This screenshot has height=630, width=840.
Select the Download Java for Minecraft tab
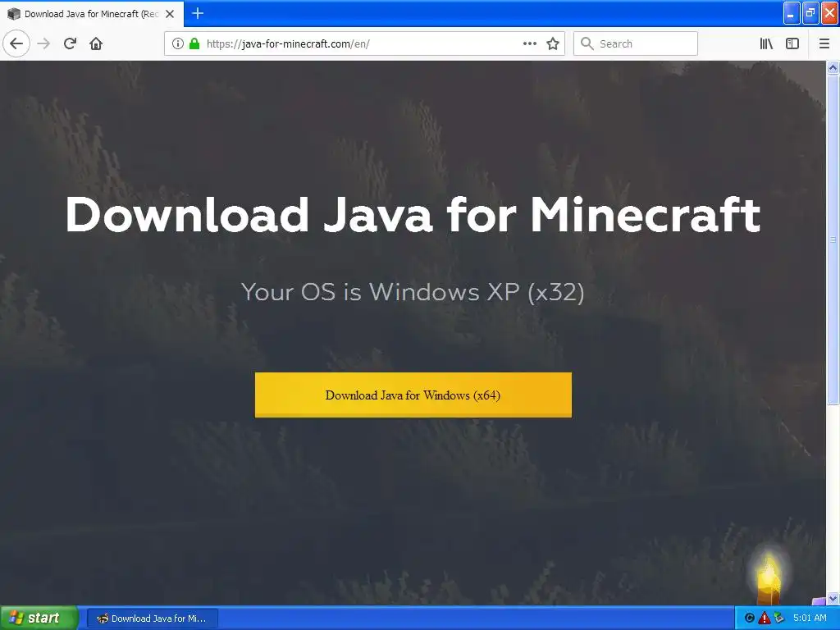(92, 14)
